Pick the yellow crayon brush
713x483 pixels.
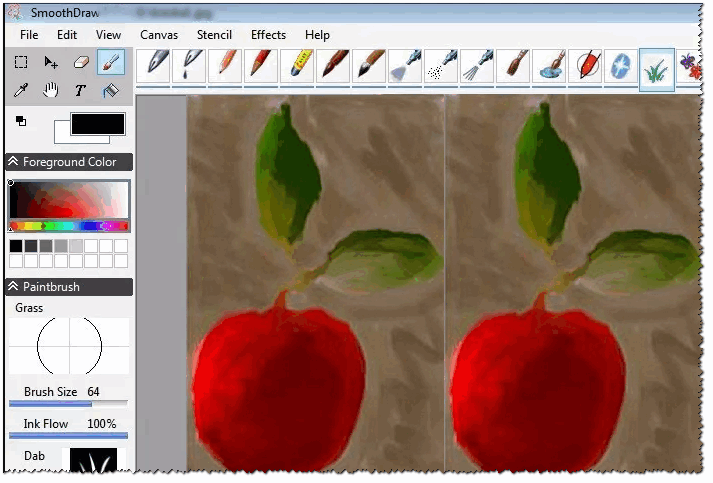pos(297,66)
